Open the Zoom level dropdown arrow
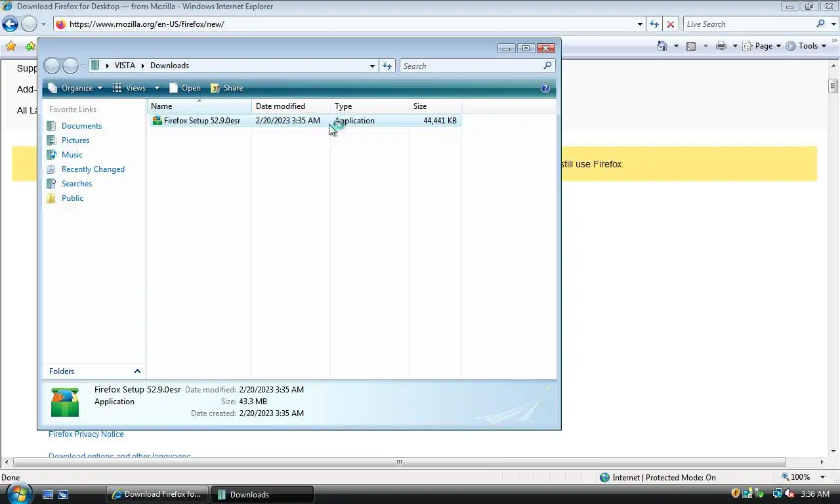Image resolution: width=840 pixels, height=504 pixels. (x=823, y=477)
